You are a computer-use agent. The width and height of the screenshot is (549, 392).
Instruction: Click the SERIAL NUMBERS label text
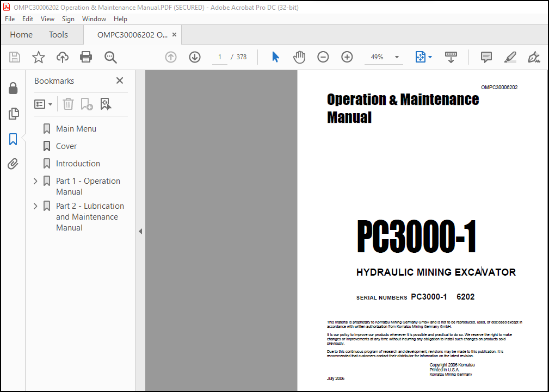tap(381, 298)
